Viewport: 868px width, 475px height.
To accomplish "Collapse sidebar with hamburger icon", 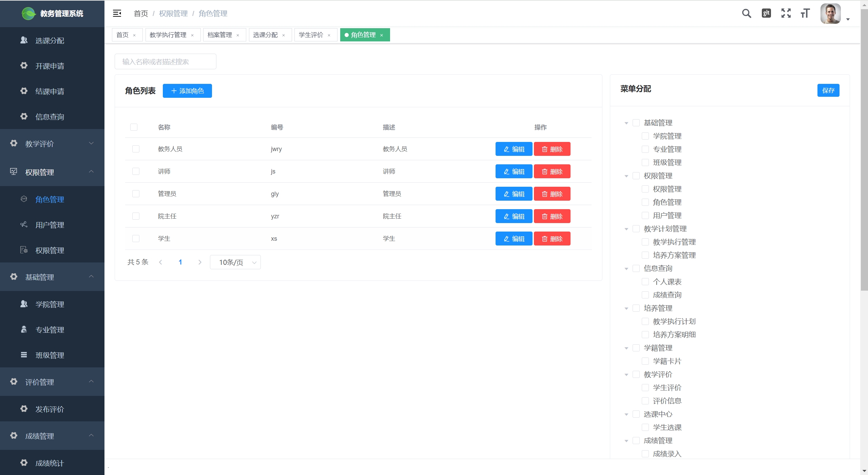I will (x=117, y=14).
